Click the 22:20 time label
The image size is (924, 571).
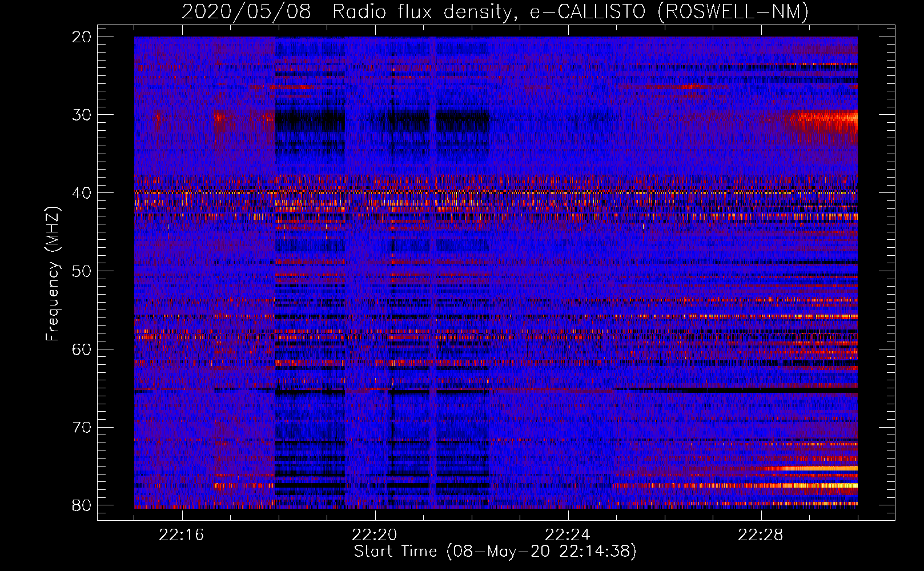point(375,535)
